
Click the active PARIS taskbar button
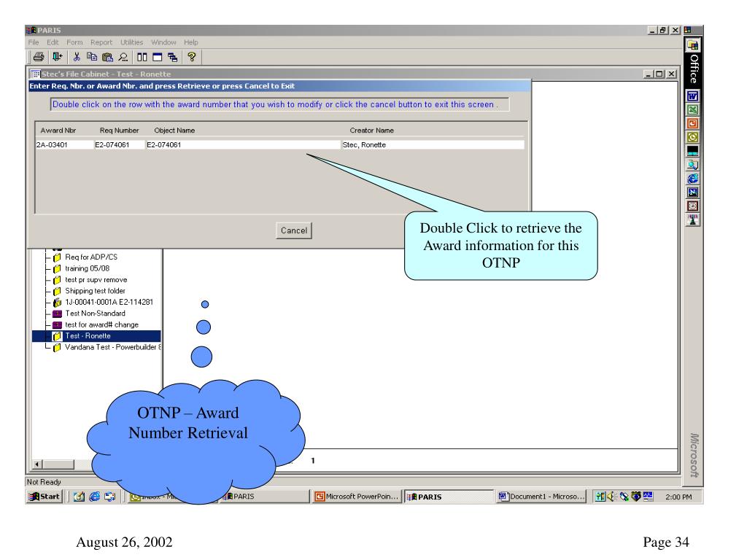point(449,497)
